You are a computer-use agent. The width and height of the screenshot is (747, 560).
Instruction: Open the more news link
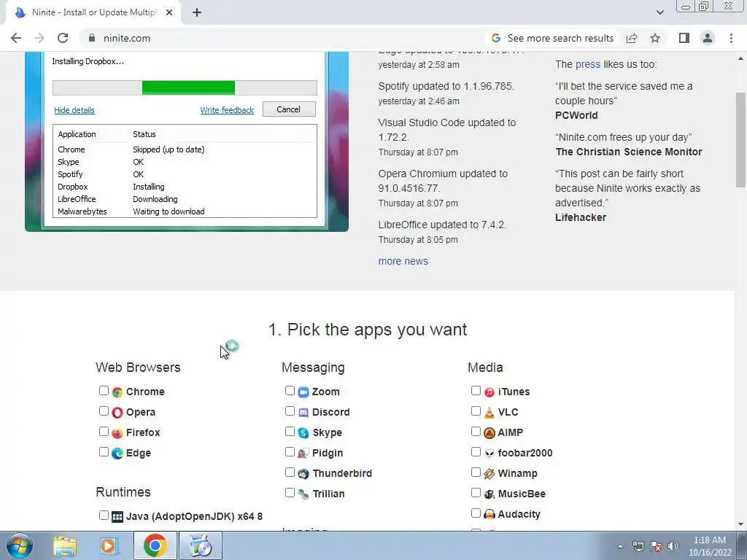point(403,261)
